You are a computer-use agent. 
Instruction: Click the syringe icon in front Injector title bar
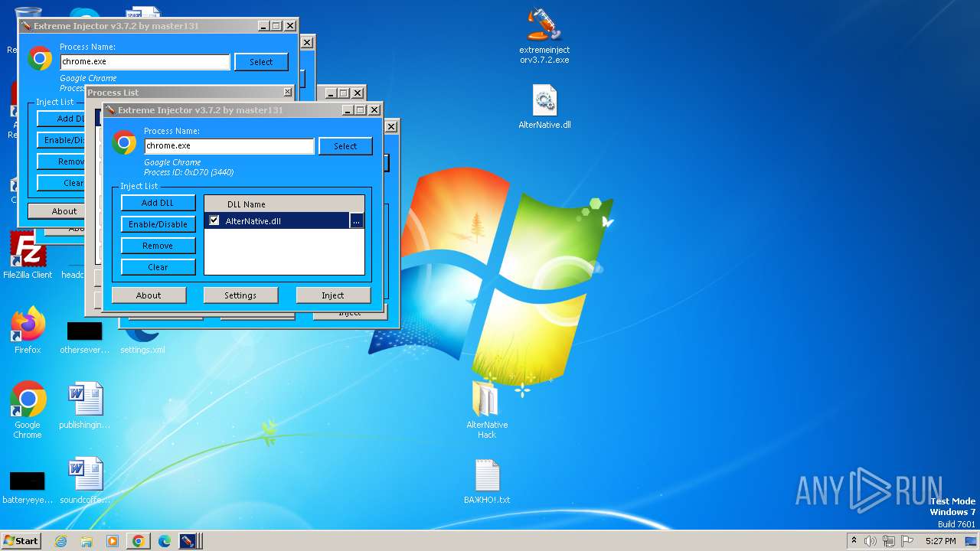click(110, 110)
